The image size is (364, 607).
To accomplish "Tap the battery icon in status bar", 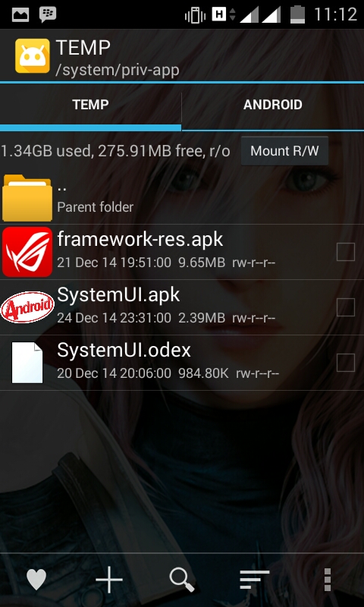I will click(x=297, y=15).
